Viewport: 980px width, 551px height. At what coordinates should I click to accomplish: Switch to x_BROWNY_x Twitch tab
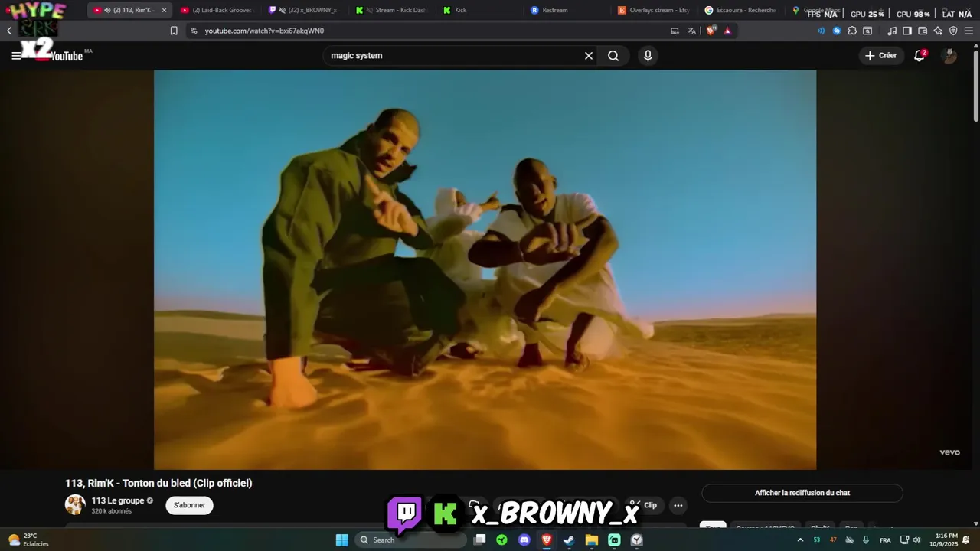pyautogui.click(x=304, y=10)
